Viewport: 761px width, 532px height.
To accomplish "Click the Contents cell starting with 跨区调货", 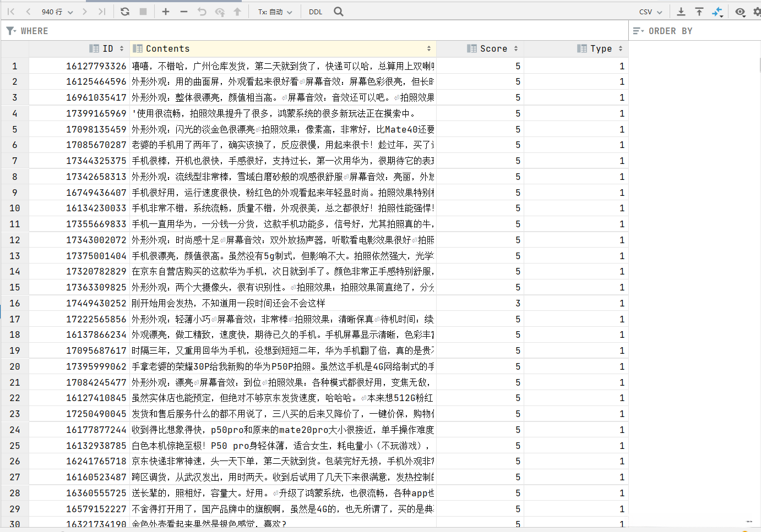I will [x=283, y=477].
